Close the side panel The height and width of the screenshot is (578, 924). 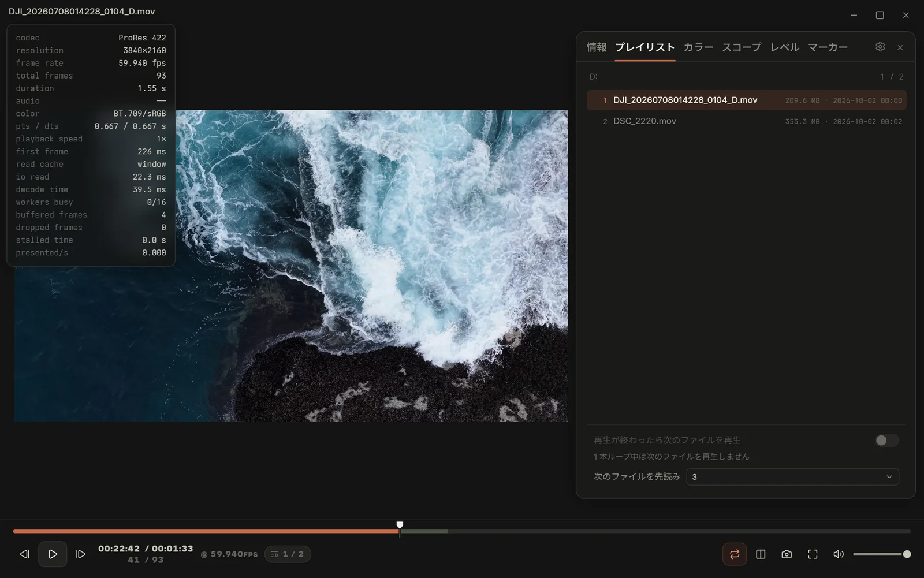(900, 47)
